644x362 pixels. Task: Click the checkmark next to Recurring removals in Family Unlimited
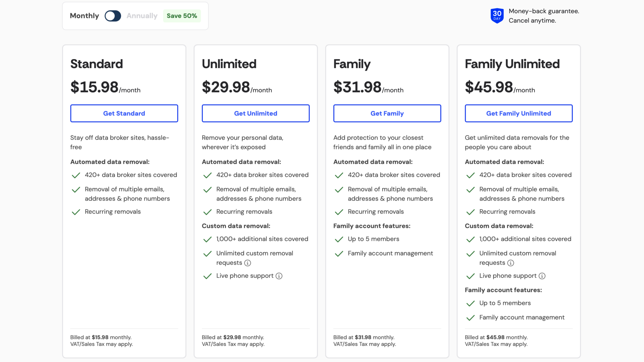[x=470, y=212]
